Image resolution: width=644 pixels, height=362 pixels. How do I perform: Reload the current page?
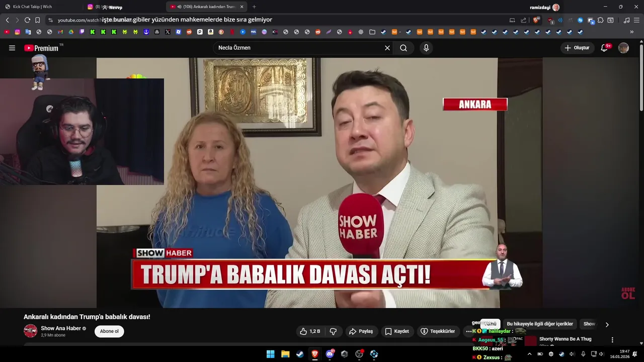tap(27, 20)
